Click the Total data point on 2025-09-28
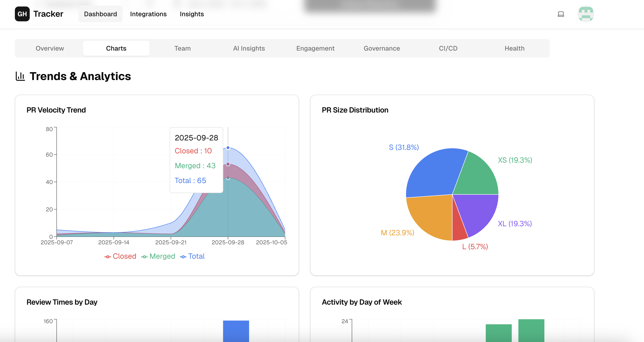Image resolution: width=644 pixels, height=342 pixels. pyautogui.click(x=228, y=148)
